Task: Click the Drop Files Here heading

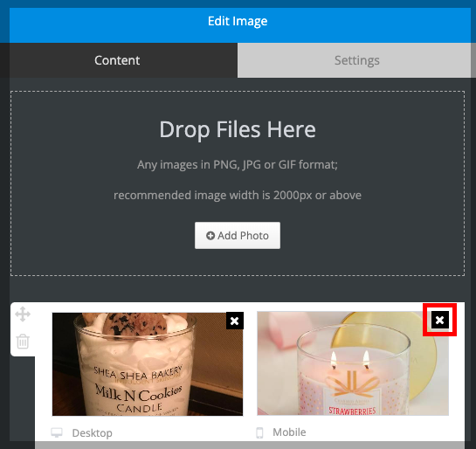Action: (238, 129)
